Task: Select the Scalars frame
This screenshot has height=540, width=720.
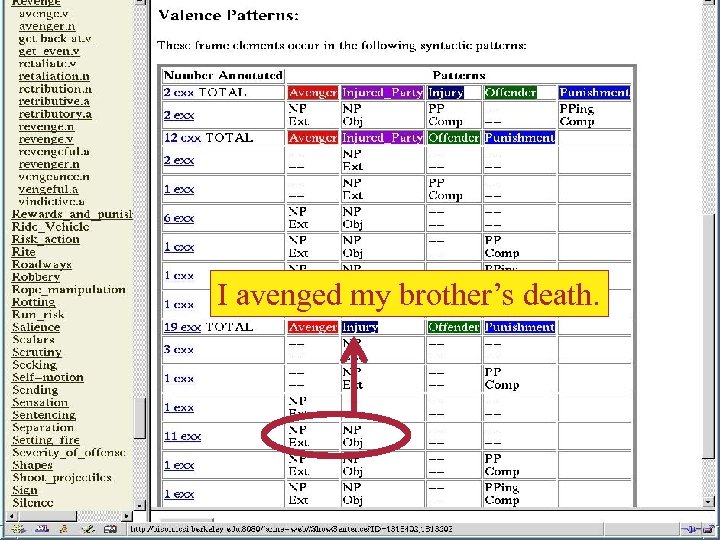Action: tap(34, 339)
